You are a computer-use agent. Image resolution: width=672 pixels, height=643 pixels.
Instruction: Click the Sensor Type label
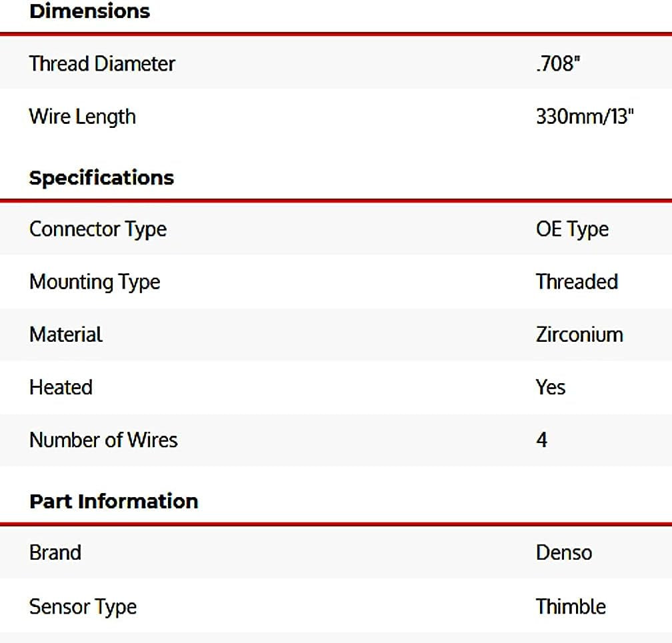[83, 607]
